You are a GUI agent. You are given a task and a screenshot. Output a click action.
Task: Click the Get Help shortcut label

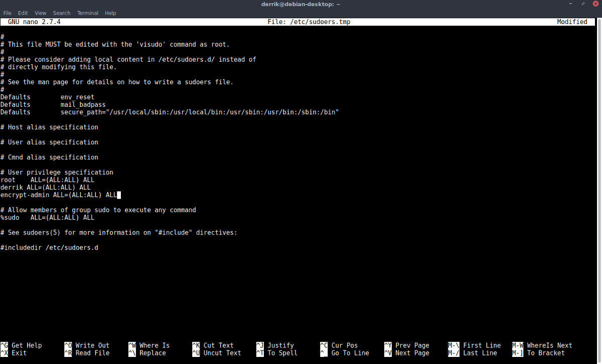click(x=27, y=345)
